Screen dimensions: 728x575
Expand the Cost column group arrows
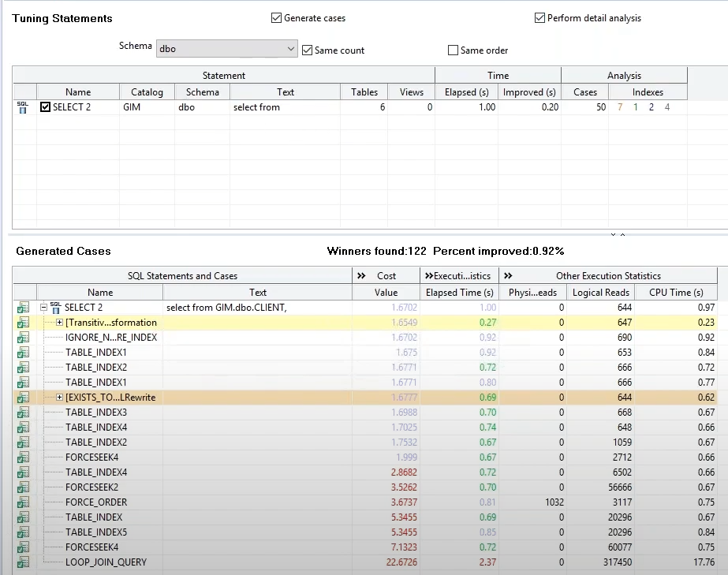click(x=361, y=276)
